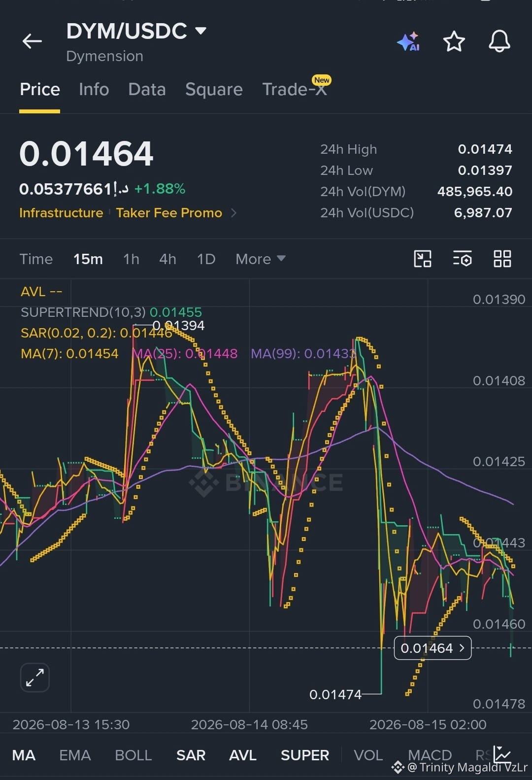This screenshot has width=532, height=780.
Task: Expand the Taker Fee Promo chevron
Action: click(x=233, y=213)
